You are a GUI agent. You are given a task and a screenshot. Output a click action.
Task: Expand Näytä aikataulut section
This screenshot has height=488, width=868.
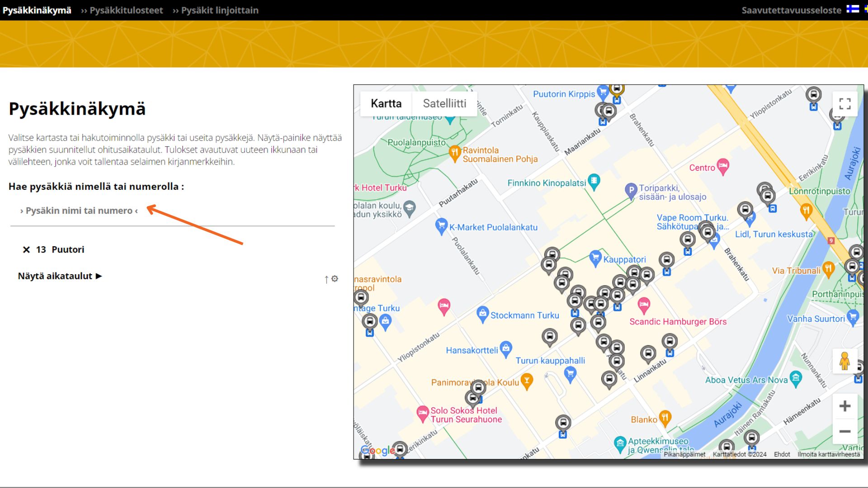60,276
